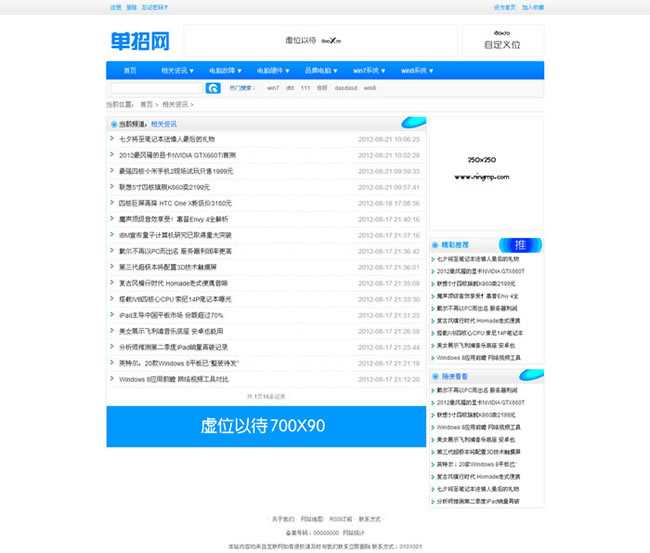
Task: Go to 首页 in navigation bar
Action: pyautogui.click(x=130, y=71)
